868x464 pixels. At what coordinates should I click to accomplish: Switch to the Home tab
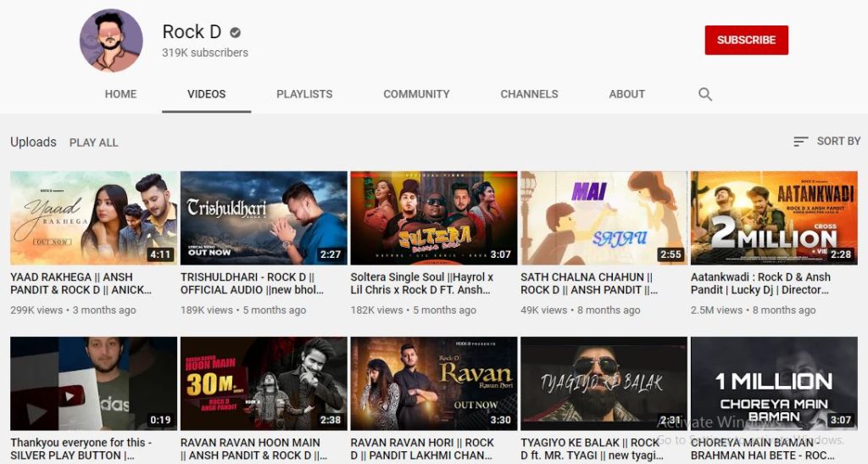(120, 94)
